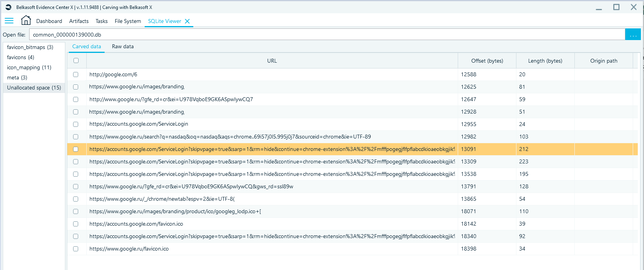Switch to the Raw data tab
Viewport: 644px width, 270px height.
click(x=123, y=47)
